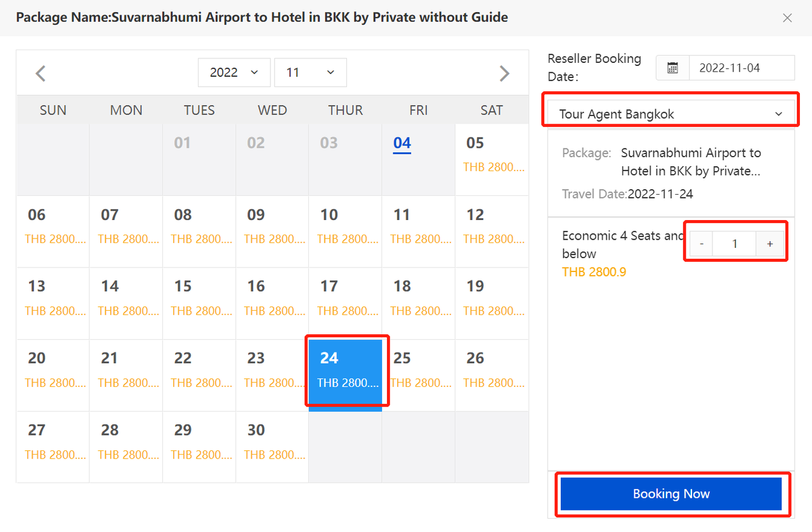Image resolution: width=812 pixels, height=532 pixels.
Task: Expand the Tour Agent Bangkok dropdown
Action: (671, 114)
